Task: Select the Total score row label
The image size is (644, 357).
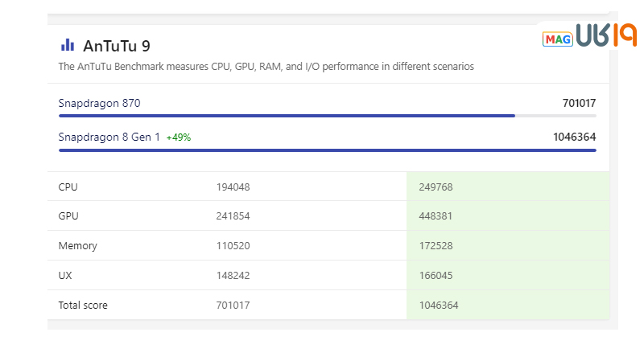Action: pyautogui.click(x=83, y=306)
